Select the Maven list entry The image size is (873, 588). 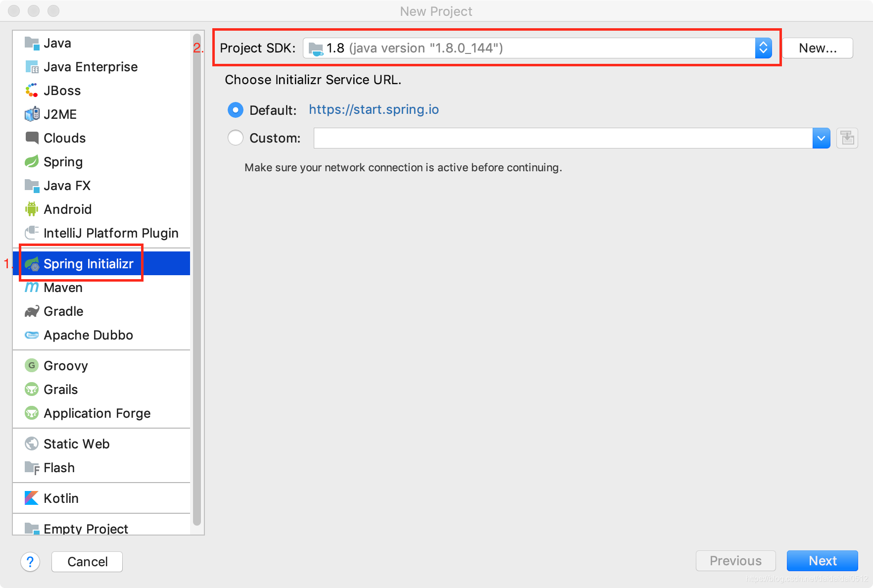pyautogui.click(x=101, y=288)
